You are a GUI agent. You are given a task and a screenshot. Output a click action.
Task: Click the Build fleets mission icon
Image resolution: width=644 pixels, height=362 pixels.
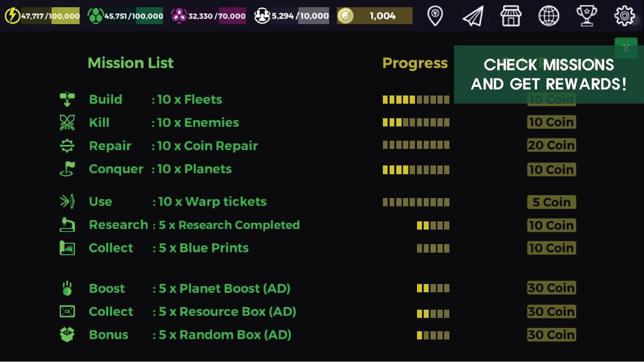[x=67, y=99]
